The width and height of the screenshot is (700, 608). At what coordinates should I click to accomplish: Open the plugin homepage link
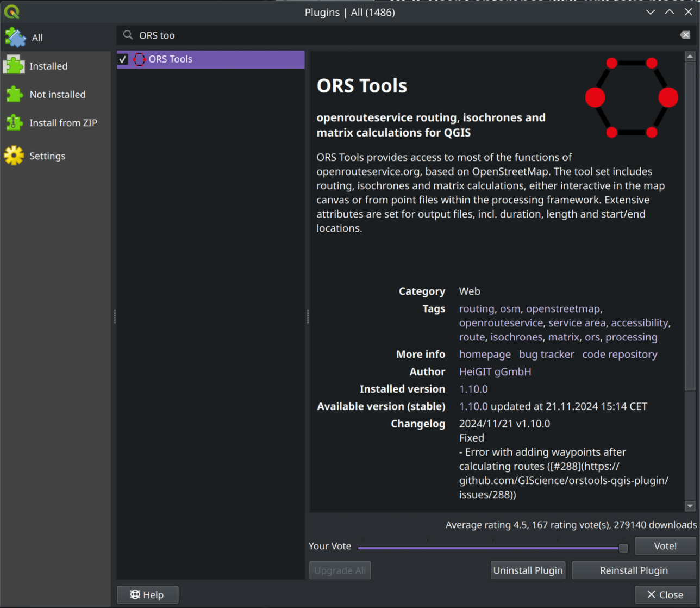tap(485, 355)
